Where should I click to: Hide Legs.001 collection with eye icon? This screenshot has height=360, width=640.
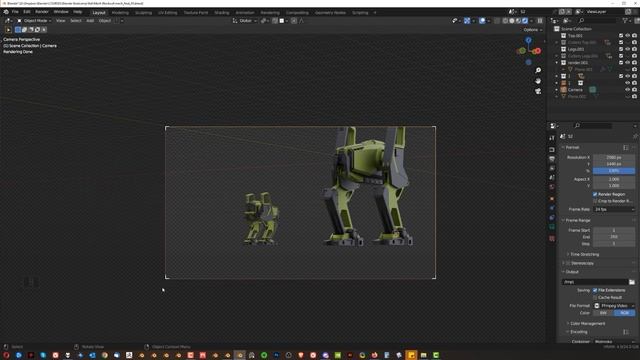[x=628, y=49]
